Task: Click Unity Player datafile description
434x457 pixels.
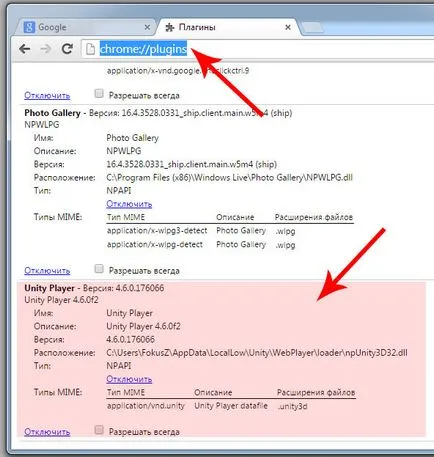Action: pyautogui.click(x=231, y=406)
